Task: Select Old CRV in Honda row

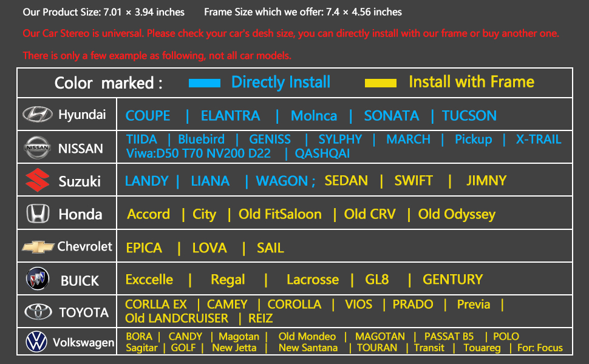Action: (369, 214)
